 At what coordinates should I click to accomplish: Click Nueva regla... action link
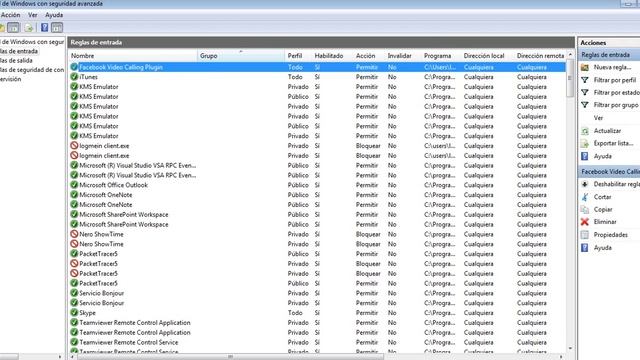point(612,67)
